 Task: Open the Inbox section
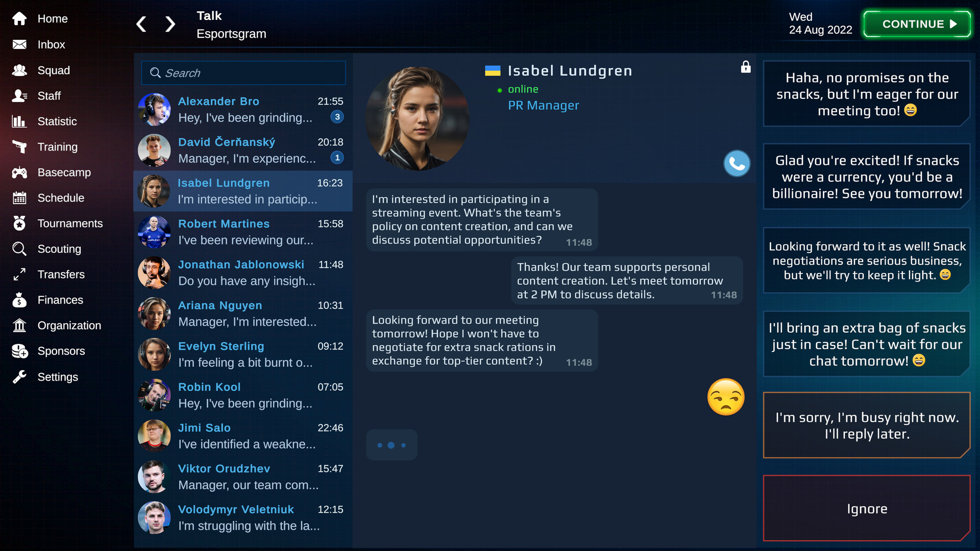click(x=51, y=44)
